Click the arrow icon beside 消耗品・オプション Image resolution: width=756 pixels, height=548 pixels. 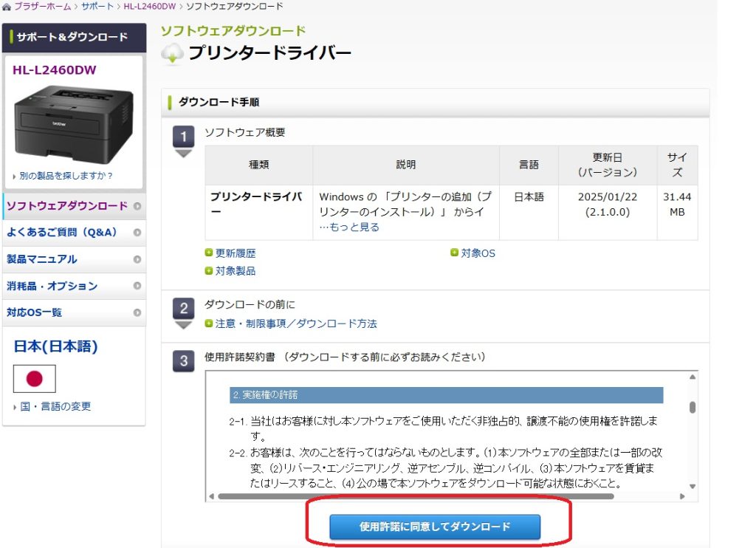[137, 286]
